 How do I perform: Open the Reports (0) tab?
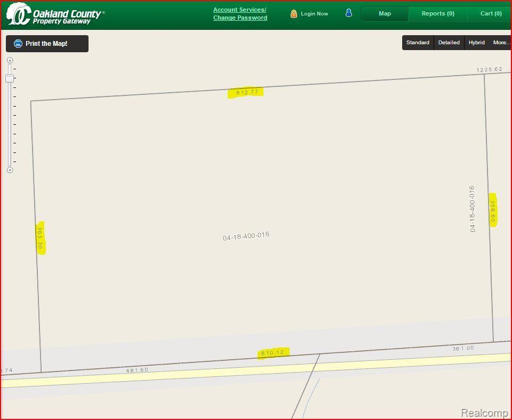pos(438,14)
